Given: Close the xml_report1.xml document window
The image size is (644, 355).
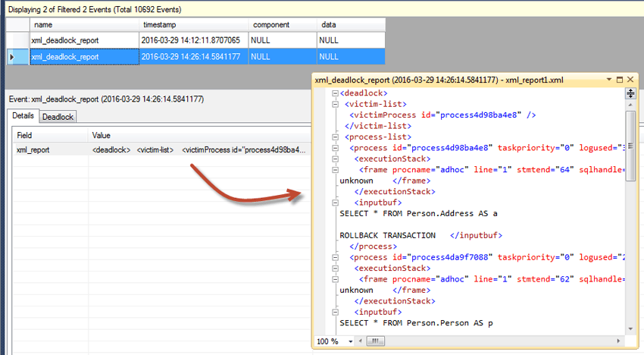Looking at the screenshot, I should click(x=630, y=80).
